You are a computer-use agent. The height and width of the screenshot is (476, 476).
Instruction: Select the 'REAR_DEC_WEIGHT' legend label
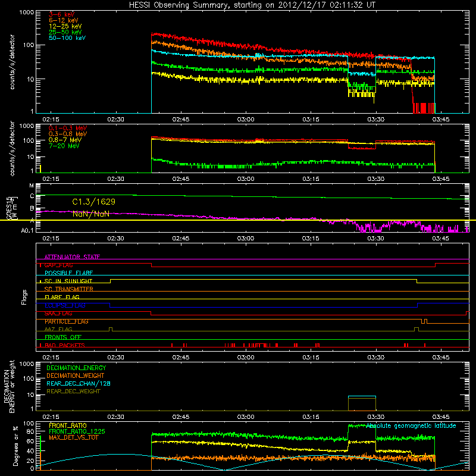coord(73,392)
